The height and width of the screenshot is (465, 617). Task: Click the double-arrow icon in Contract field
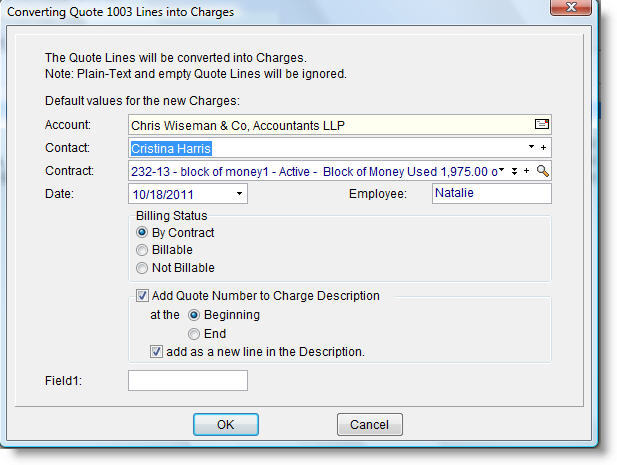[514, 171]
